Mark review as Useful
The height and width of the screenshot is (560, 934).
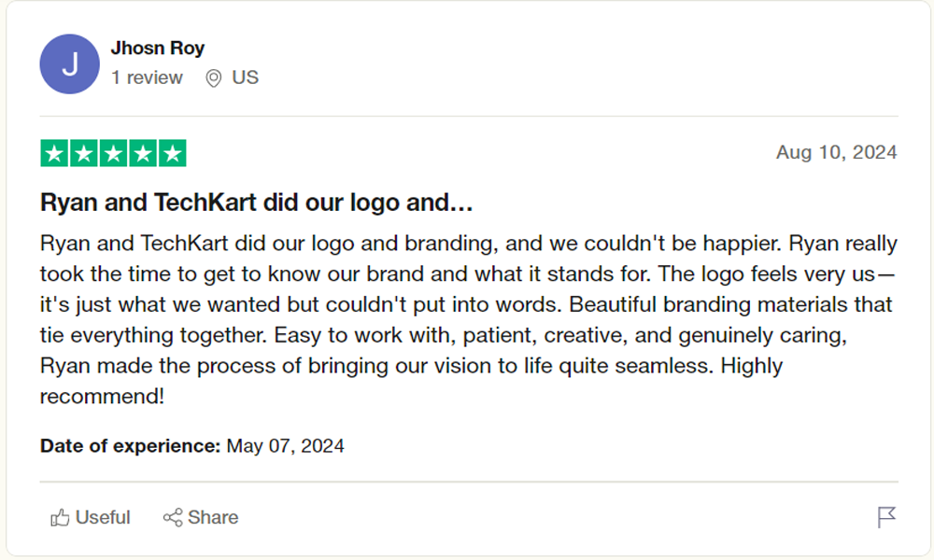coord(91,518)
